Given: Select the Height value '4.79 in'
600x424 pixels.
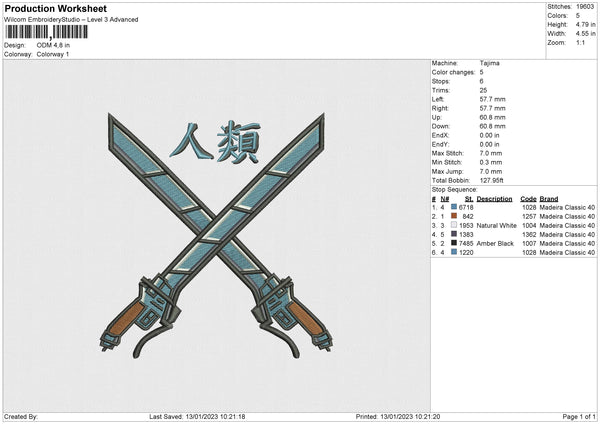Looking at the screenshot, I should pos(585,24).
